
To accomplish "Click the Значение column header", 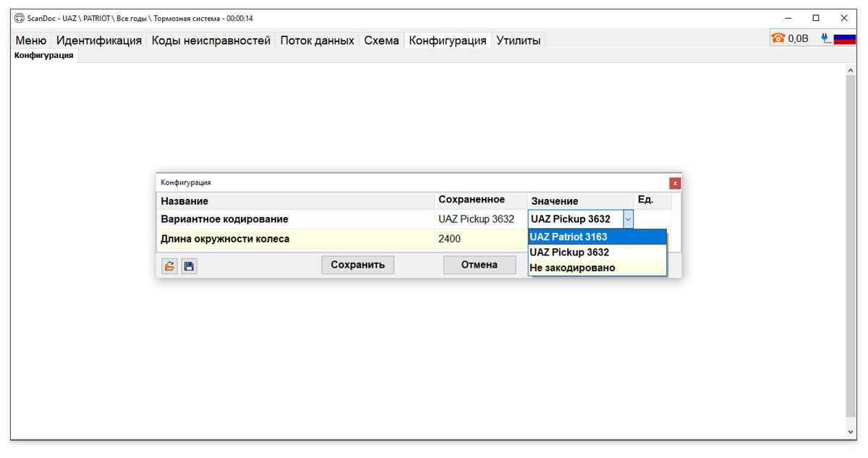I will tap(581, 201).
